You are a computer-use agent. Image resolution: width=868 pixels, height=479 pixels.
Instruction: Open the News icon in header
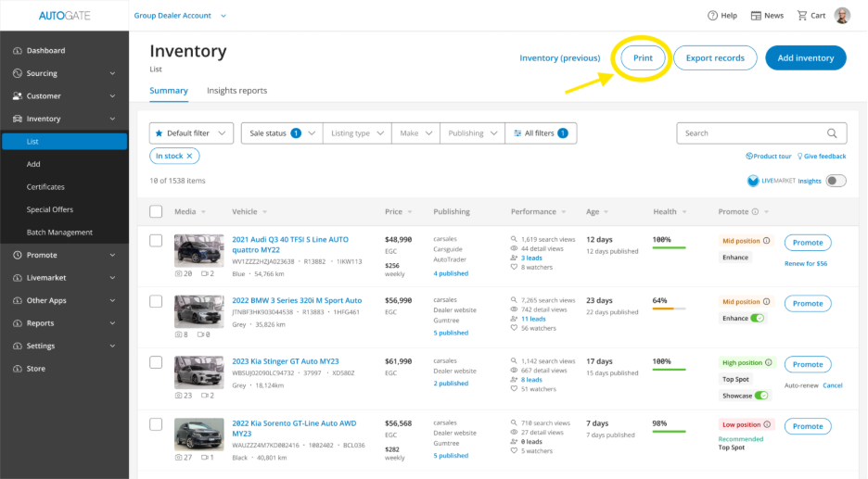coord(756,16)
